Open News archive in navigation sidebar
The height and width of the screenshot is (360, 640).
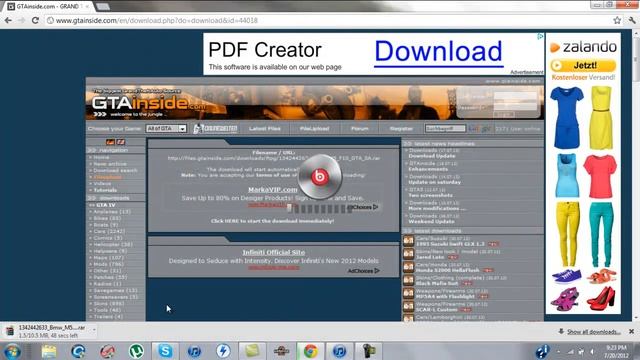[x=110, y=164]
